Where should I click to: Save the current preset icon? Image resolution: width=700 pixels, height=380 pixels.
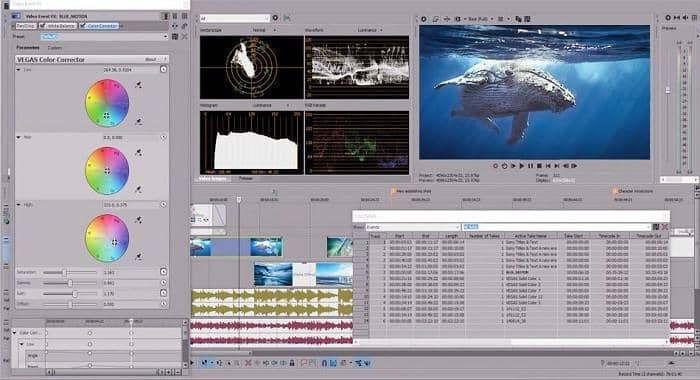[175, 37]
